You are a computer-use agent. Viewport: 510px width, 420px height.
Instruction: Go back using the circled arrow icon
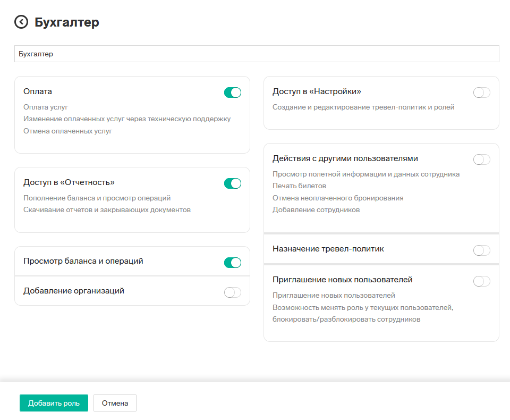click(x=21, y=22)
